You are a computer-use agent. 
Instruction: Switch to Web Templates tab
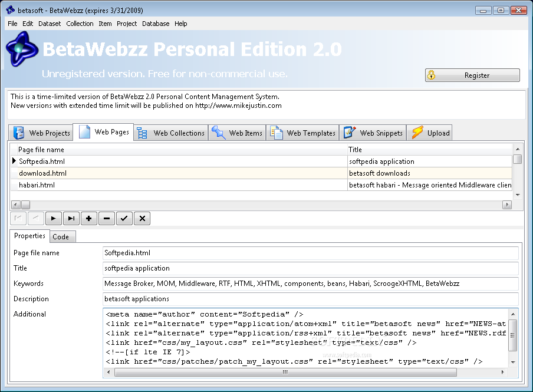click(x=302, y=133)
